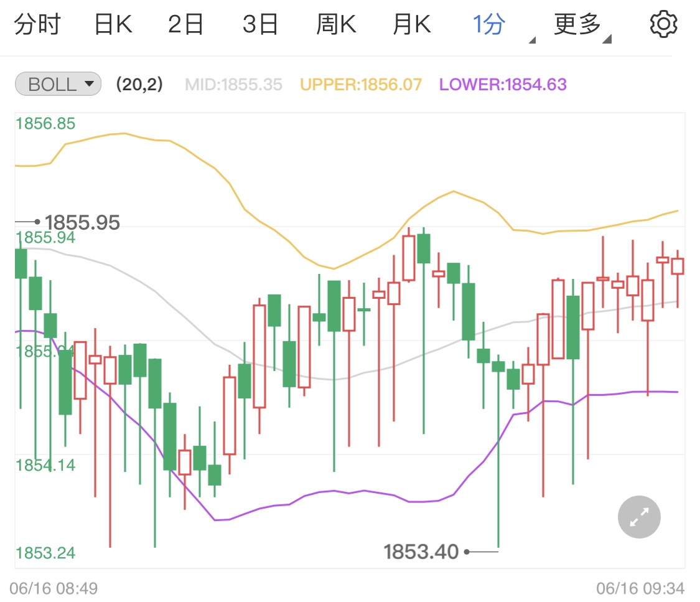
Task: Open the 月K monthly chart tab
Action: pyautogui.click(x=412, y=24)
